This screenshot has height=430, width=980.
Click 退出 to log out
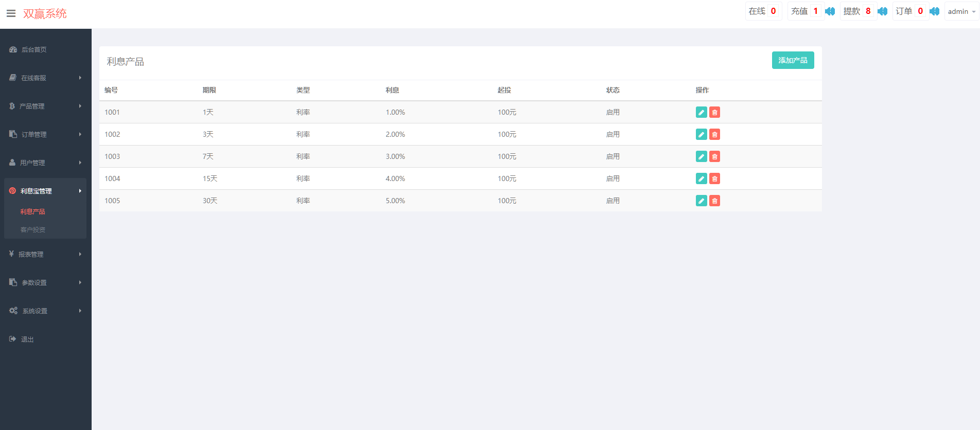tap(27, 339)
